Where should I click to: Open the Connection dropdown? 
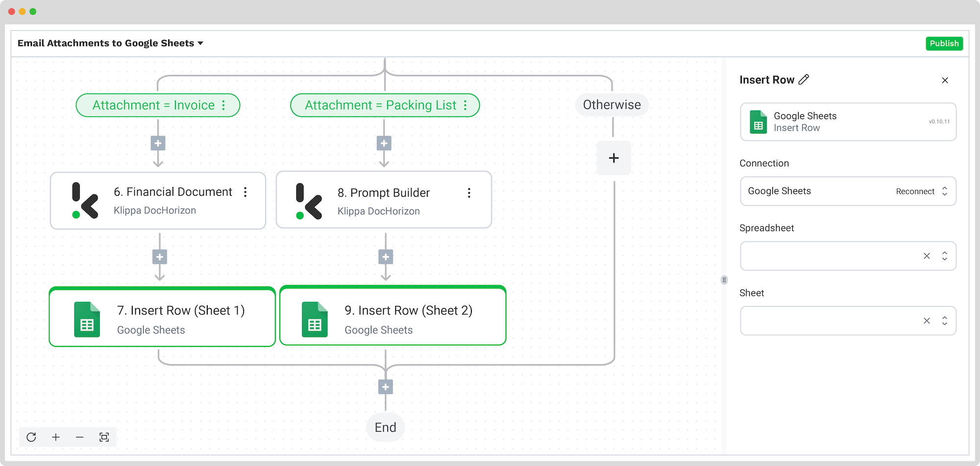pyautogui.click(x=945, y=191)
